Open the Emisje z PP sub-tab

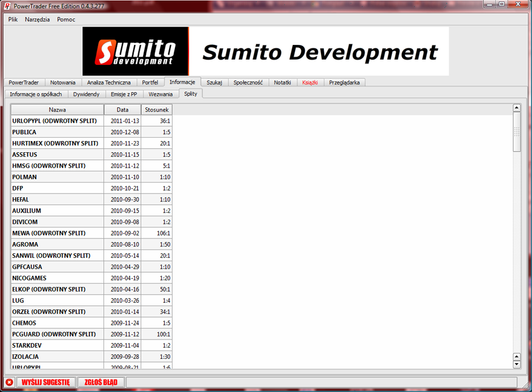click(124, 94)
